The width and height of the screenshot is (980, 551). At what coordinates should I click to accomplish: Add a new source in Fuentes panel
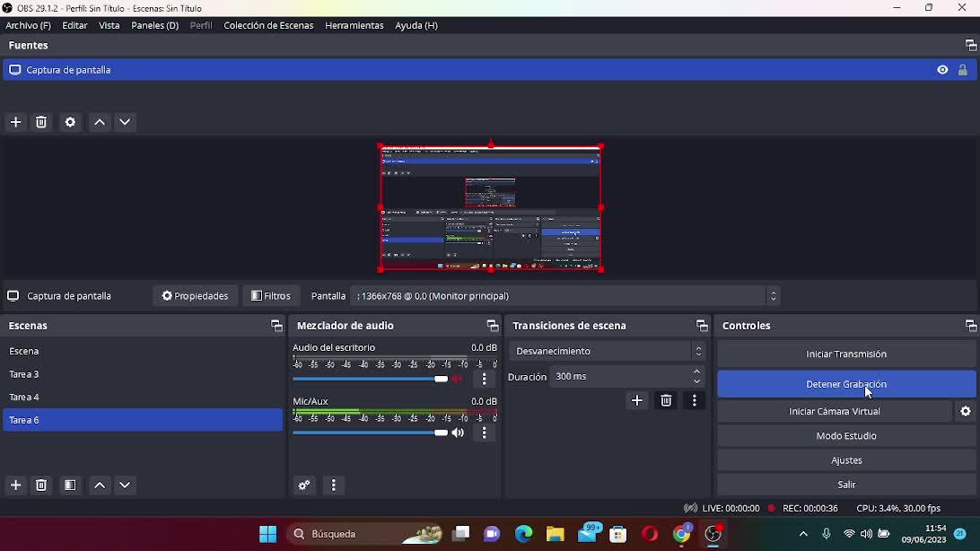15,122
